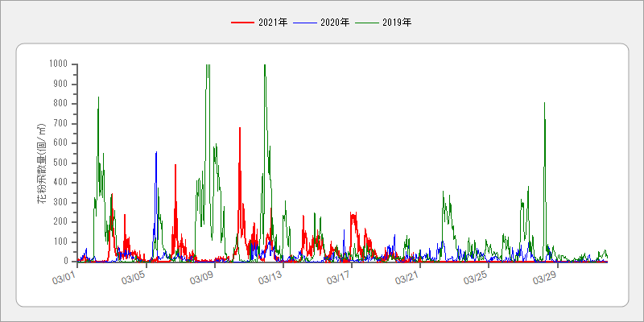
Task: Pick the 03/13 date on axis
Action: [x=270, y=278]
